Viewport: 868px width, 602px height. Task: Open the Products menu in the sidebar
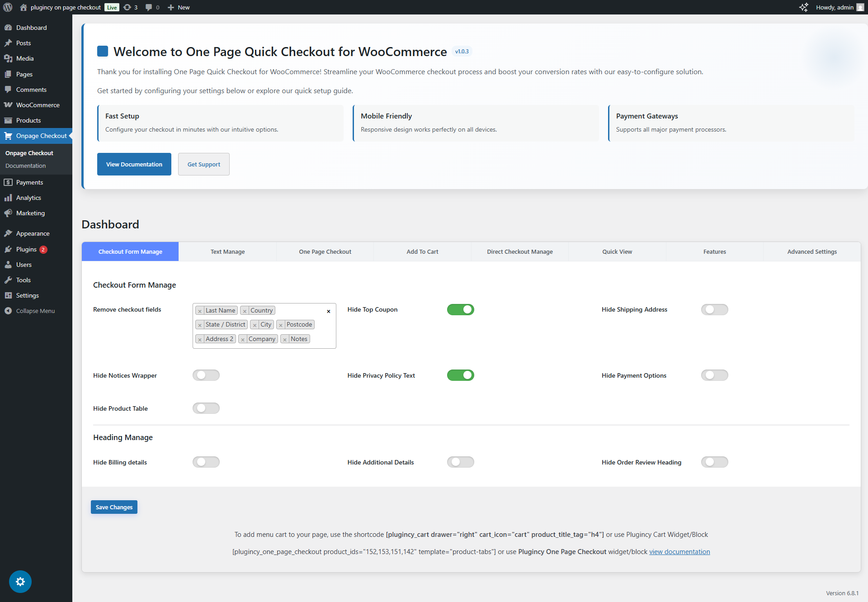[x=28, y=120]
